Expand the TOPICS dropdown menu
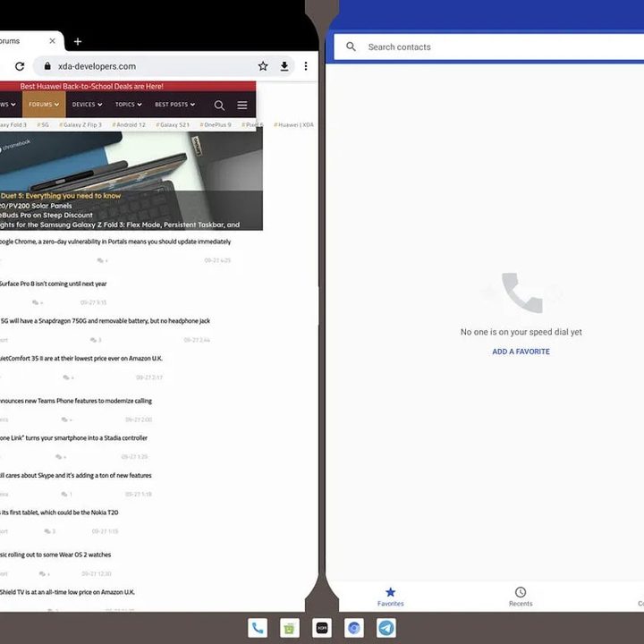 point(129,105)
